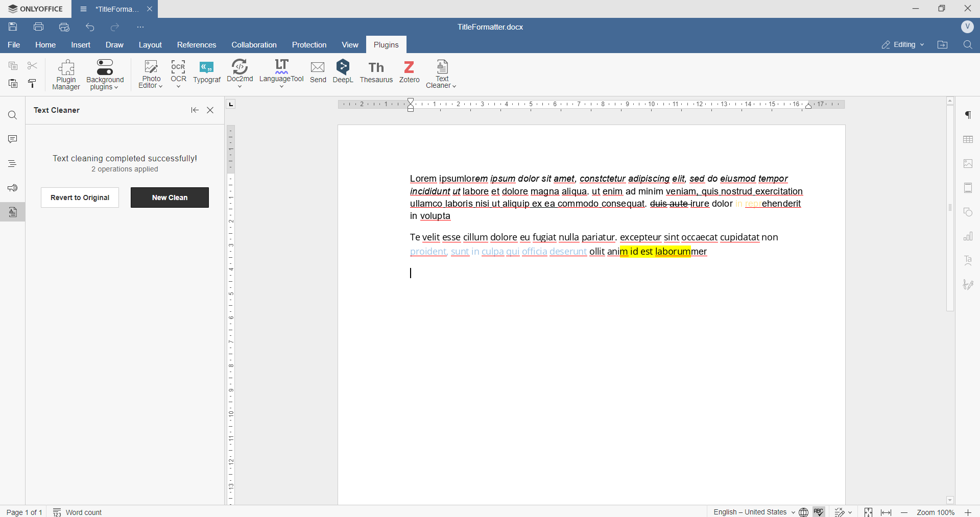Click the Copy style paintbrush icon

32,84
